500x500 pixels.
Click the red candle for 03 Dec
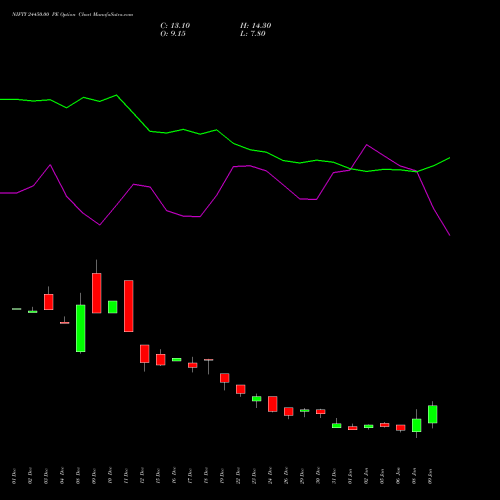click(49, 302)
